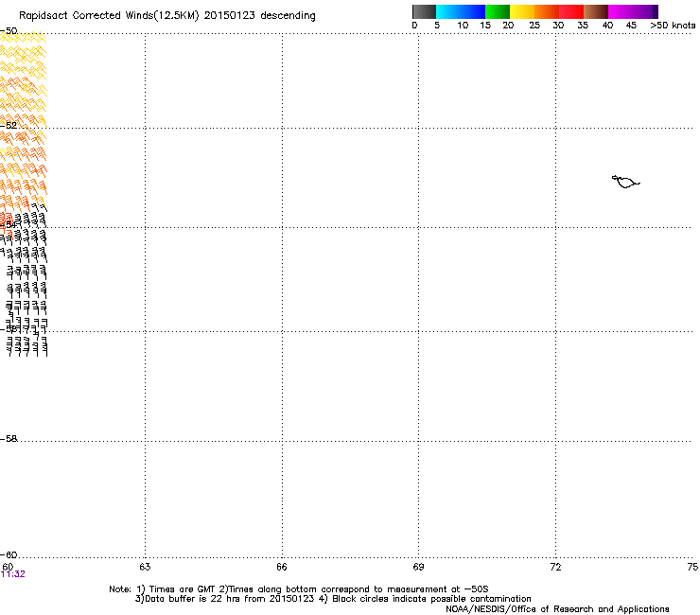700x615 pixels.
Task: Click the 'NOAA/NESDIS/Office of Research' credit text
Action: [557, 609]
